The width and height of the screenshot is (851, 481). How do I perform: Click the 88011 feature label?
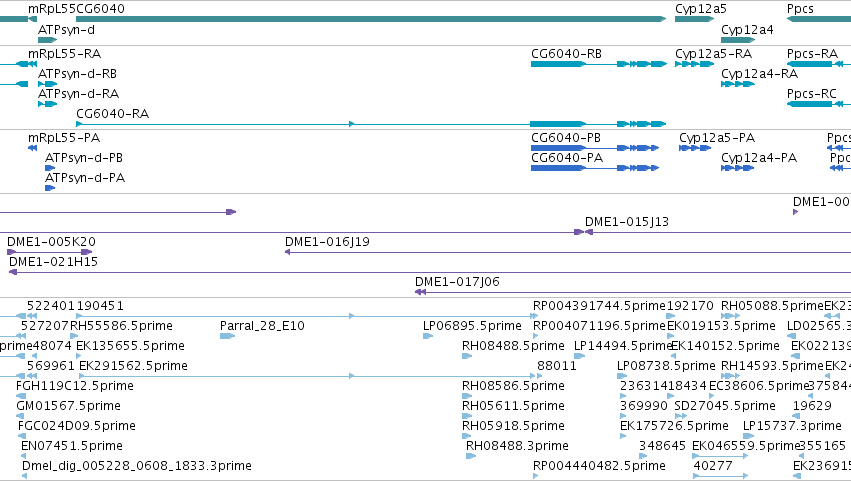[557, 366]
